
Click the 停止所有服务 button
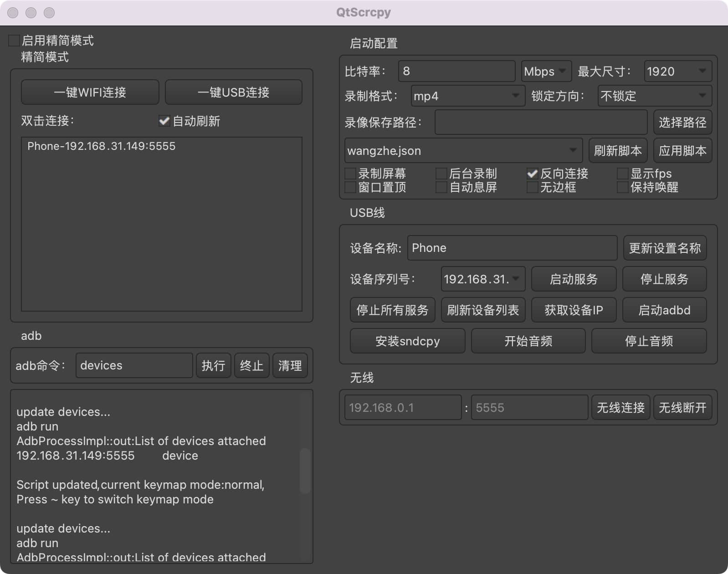click(392, 310)
